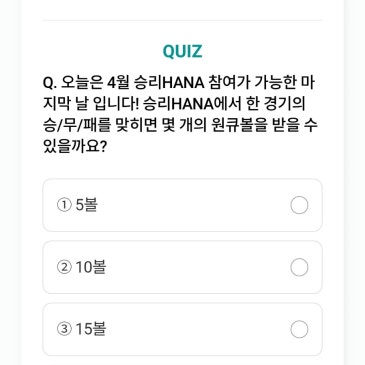Viewport: 365px width, 365px height.
Task: Click the 15볼 answer label text
Action: point(91,329)
